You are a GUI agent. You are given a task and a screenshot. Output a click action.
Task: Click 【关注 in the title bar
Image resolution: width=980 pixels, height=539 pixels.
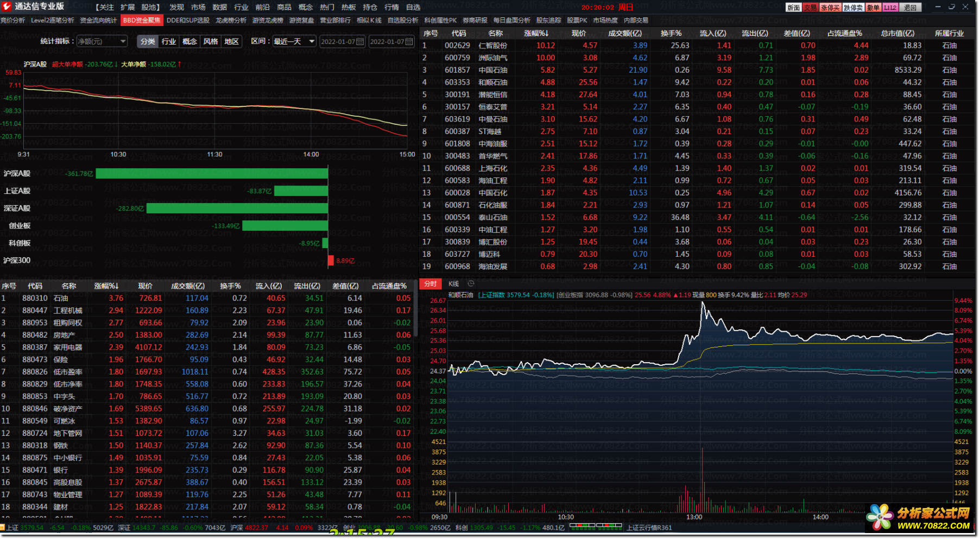[x=105, y=7]
